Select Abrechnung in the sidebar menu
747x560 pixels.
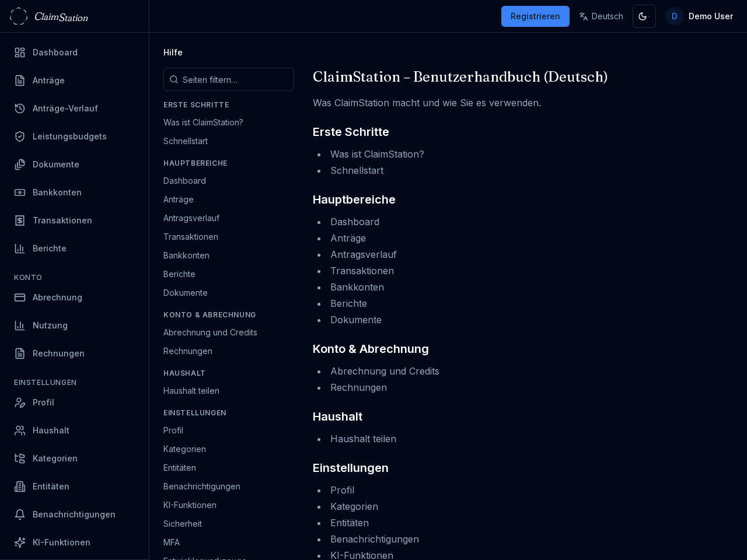pyautogui.click(x=57, y=297)
